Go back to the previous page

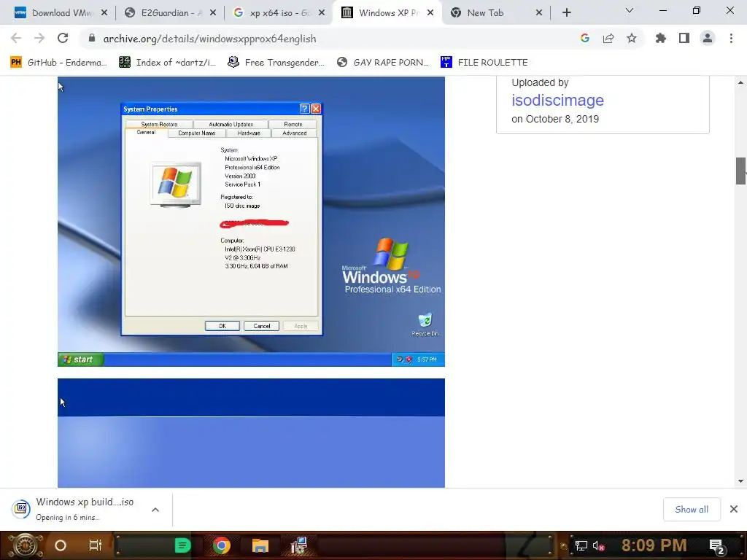[16, 38]
